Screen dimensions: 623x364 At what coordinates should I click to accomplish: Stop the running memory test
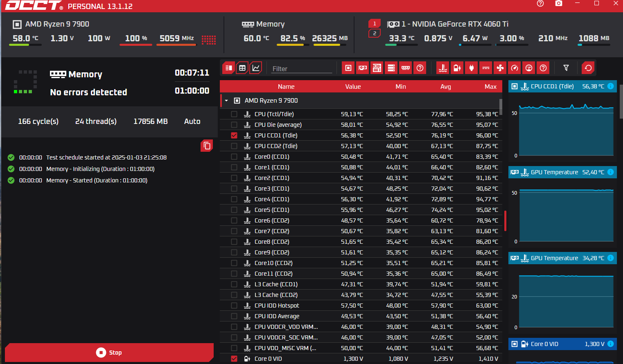pyautogui.click(x=109, y=353)
